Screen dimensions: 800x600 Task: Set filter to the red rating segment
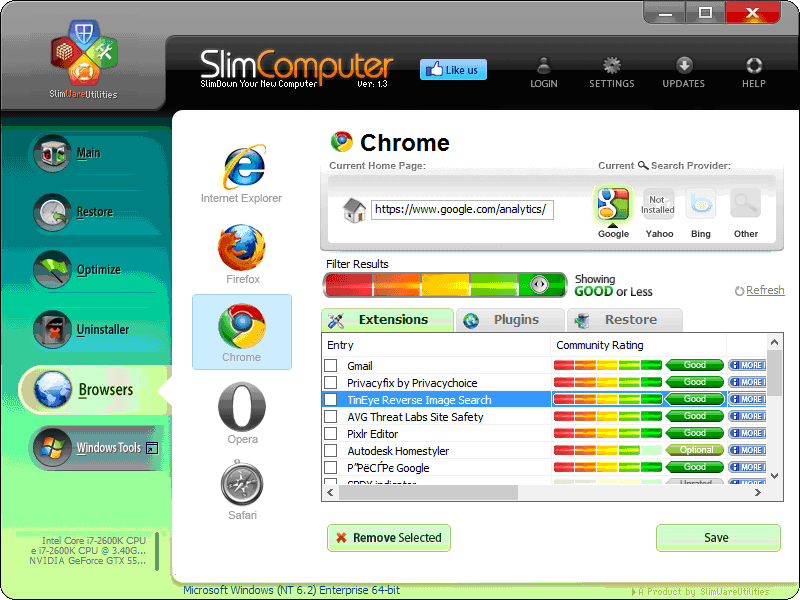(349, 285)
